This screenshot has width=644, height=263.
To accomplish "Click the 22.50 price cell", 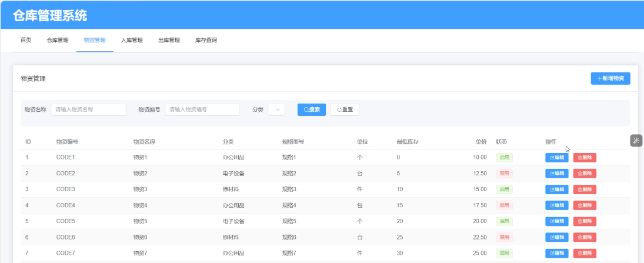I will point(480,237).
